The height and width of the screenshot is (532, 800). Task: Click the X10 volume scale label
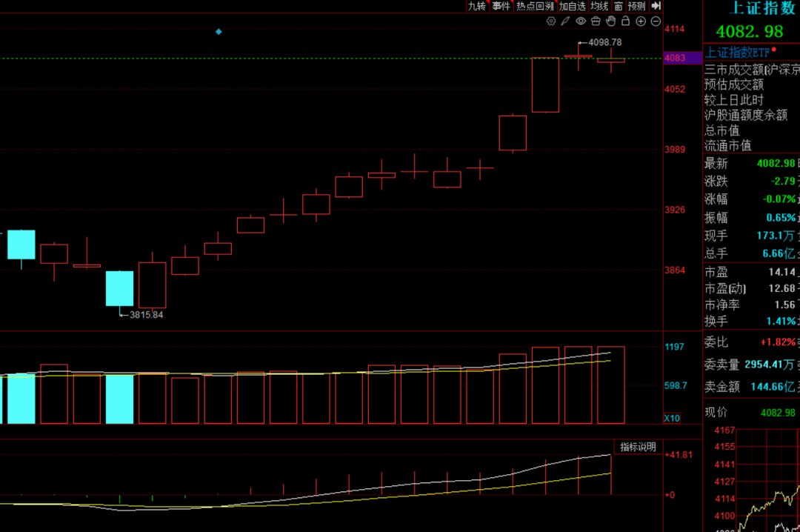click(672, 419)
